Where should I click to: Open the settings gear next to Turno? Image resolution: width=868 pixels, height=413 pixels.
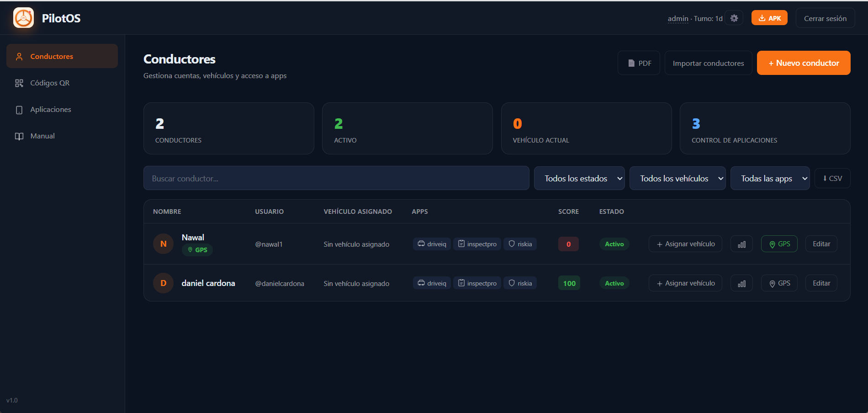734,18
